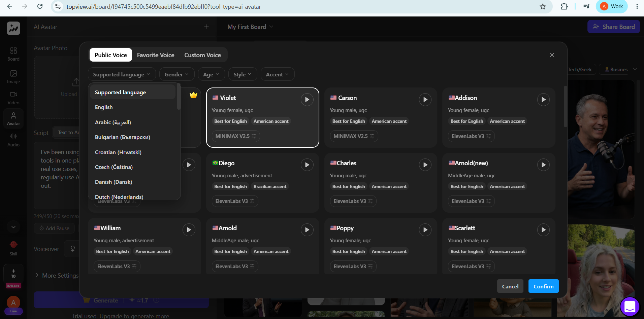Click the voice list scrollbar
Viewport: 644px width, 319px height.
[x=565, y=106]
